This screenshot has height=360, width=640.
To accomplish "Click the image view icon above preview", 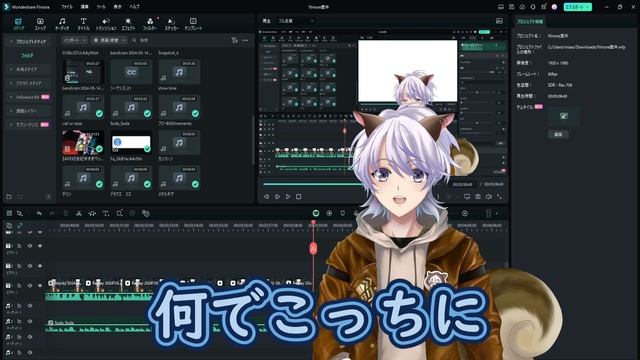I will 499,21.
